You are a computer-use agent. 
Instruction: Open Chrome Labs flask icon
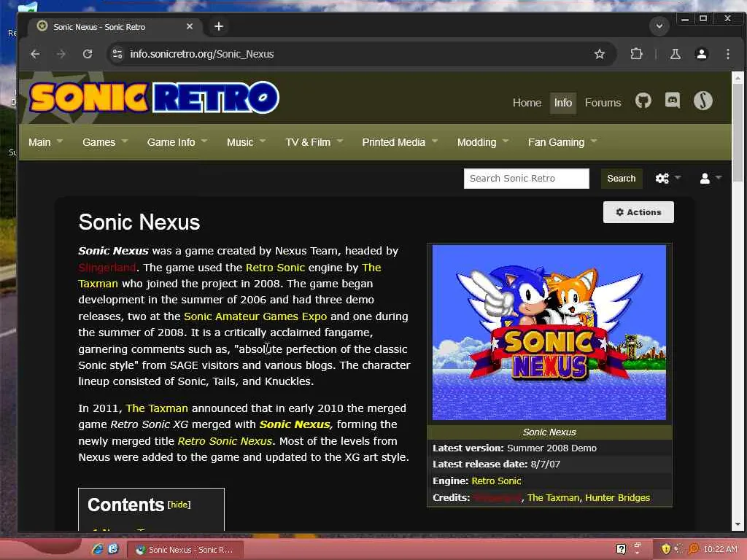pyautogui.click(x=675, y=54)
